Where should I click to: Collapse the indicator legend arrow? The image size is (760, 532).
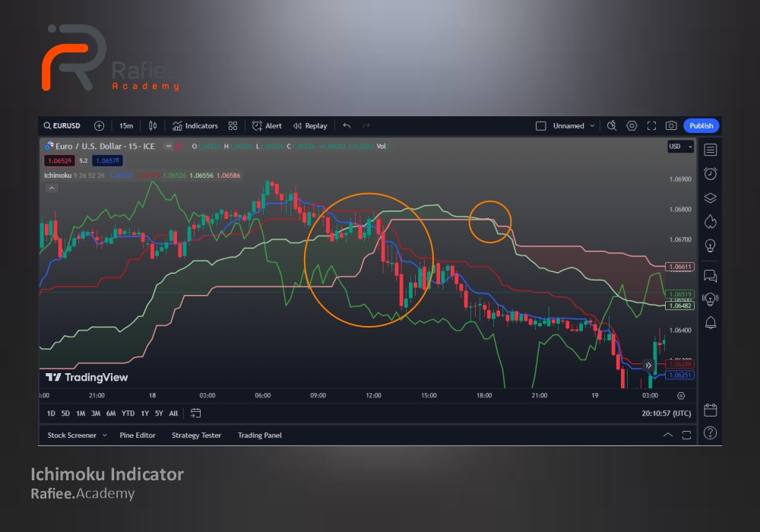[52, 188]
